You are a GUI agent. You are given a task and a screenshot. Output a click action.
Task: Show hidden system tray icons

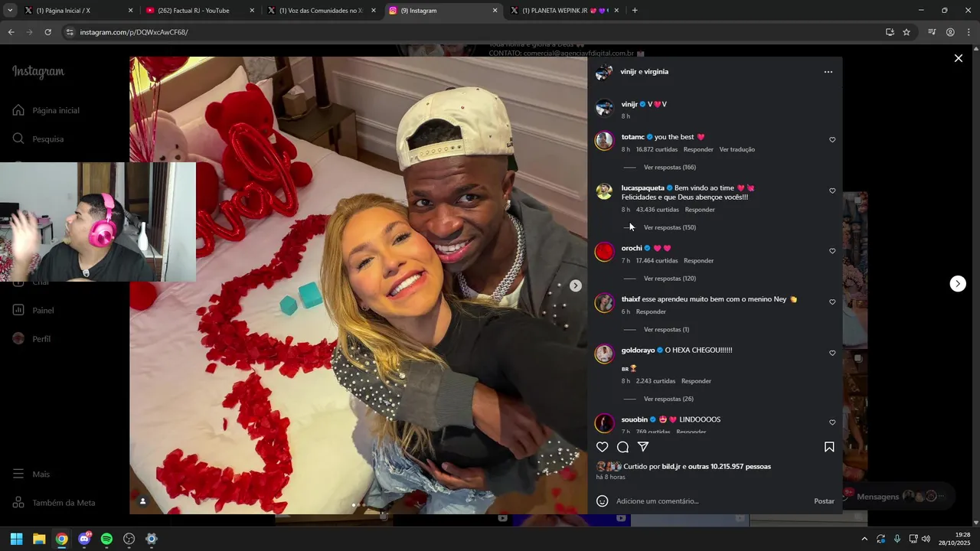(864, 539)
